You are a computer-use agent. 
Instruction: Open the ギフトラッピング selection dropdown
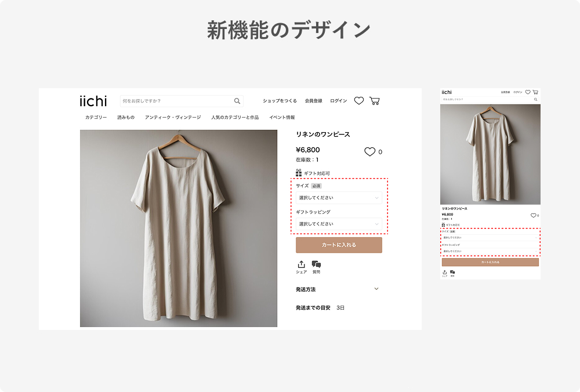click(x=339, y=224)
